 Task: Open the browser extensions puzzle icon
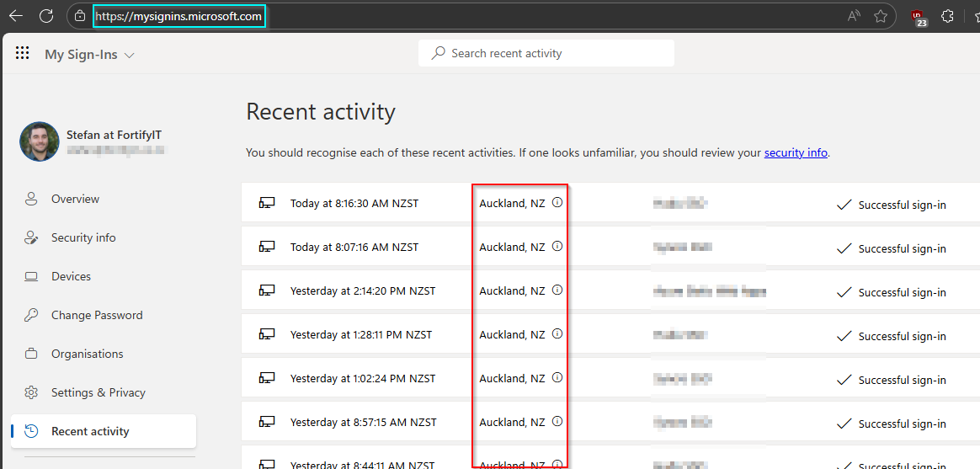tap(947, 16)
